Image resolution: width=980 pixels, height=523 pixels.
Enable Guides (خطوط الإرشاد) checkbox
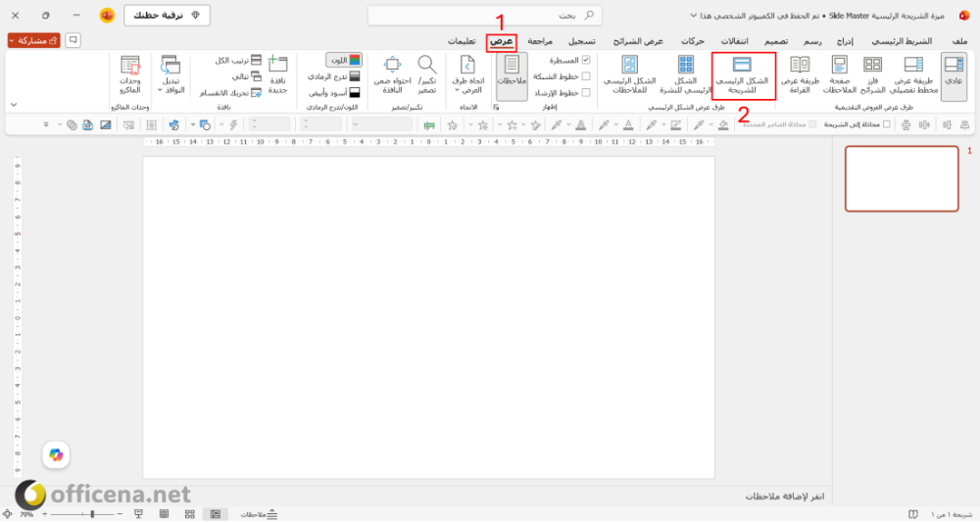pyautogui.click(x=586, y=92)
